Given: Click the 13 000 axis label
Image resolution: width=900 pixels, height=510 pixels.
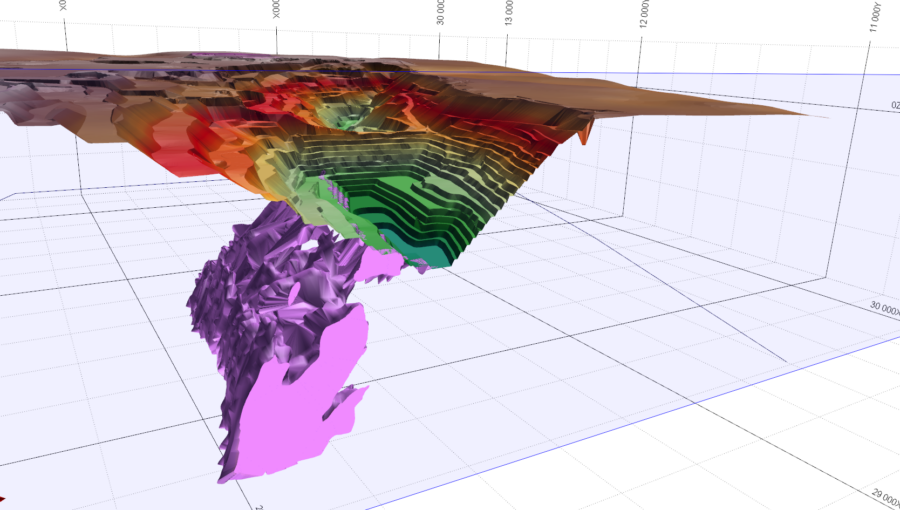Looking at the screenshot, I should click(x=509, y=13).
